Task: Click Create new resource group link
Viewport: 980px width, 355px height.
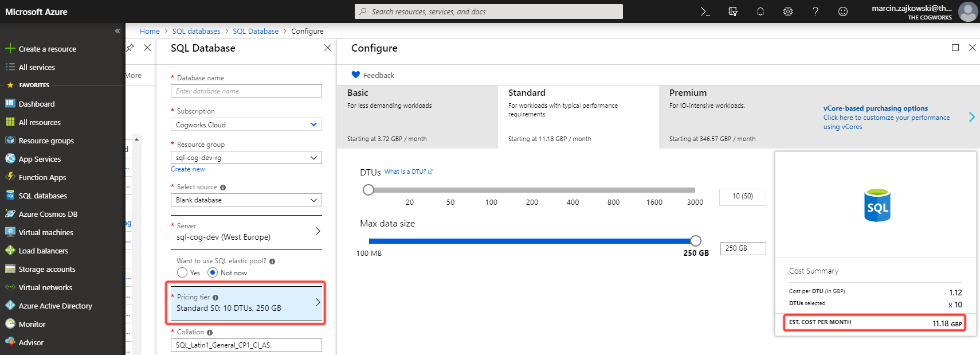Action: click(187, 169)
